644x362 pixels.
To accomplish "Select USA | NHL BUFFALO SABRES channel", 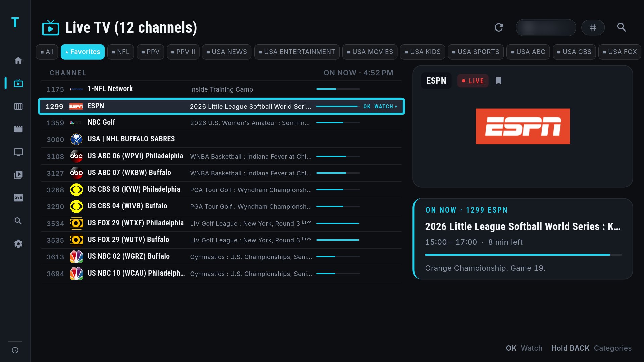I will (221, 139).
